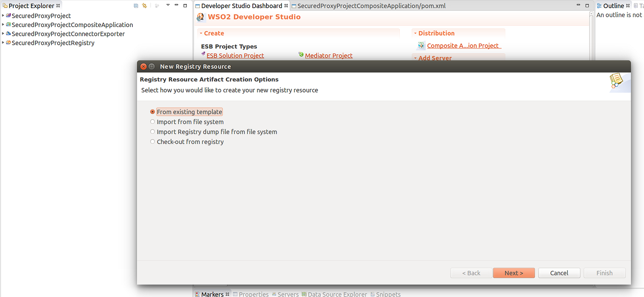Collapse the Add Server section
This screenshot has height=297, width=644.
(x=415, y=58)
